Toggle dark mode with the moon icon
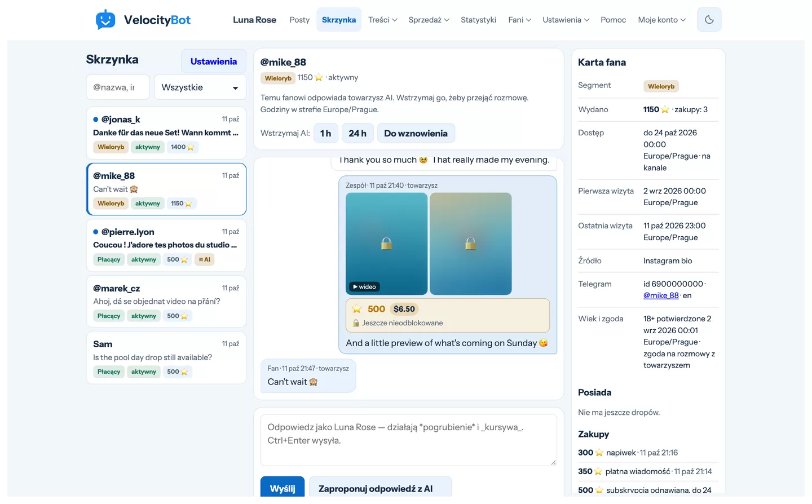 tap(709, 20)
